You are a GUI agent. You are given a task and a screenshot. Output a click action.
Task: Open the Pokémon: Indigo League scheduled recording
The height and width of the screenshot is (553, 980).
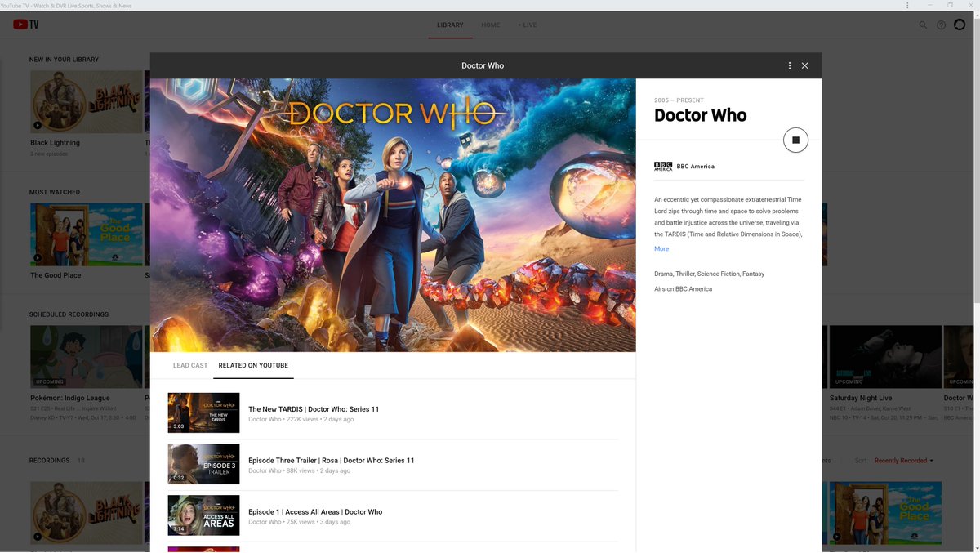click(87, 357)
